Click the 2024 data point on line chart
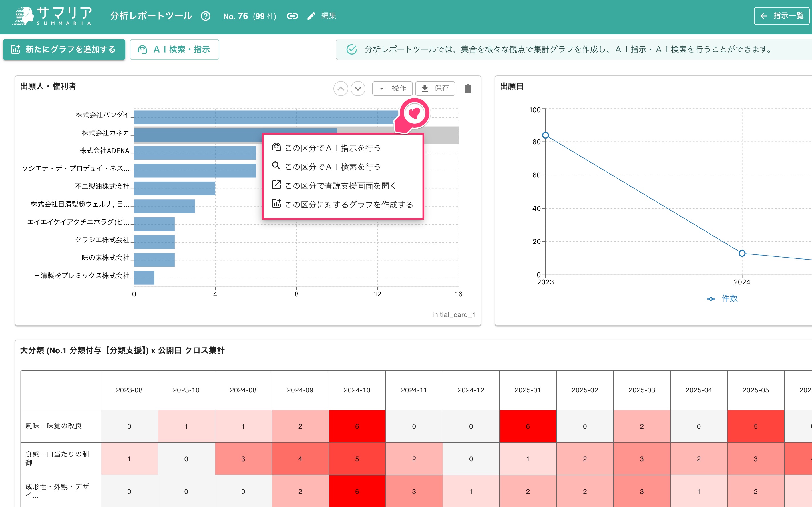Viewport: 812px width, 507px height. point(742,253)
